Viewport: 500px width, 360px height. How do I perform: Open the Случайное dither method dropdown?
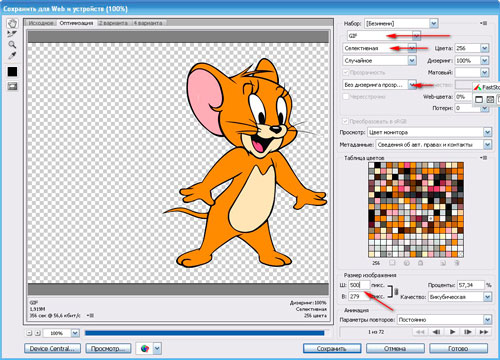[x=412, y=61]
